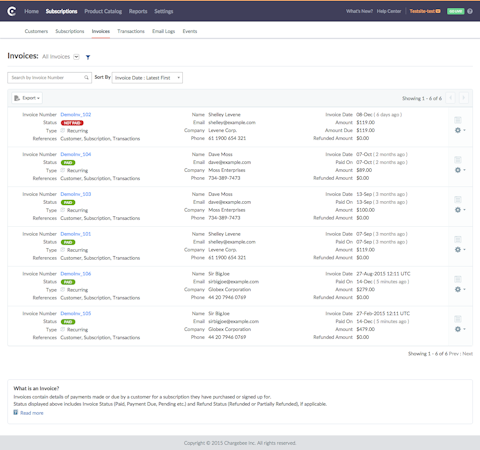The width and height of the screenshot is (480, 450).
Task: Open invoice DemoInv_103 link
Action: [x=76, y=194]
